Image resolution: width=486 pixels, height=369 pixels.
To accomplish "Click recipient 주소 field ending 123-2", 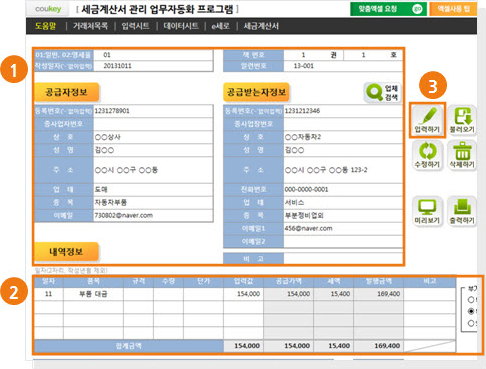I will 343,170.
